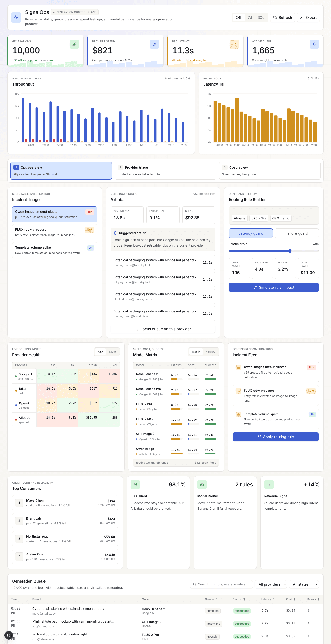The width and height of the screenshot is (331, 644).
Task: Click the Active Queue lightning icon
Action: [x=314, y=44]
